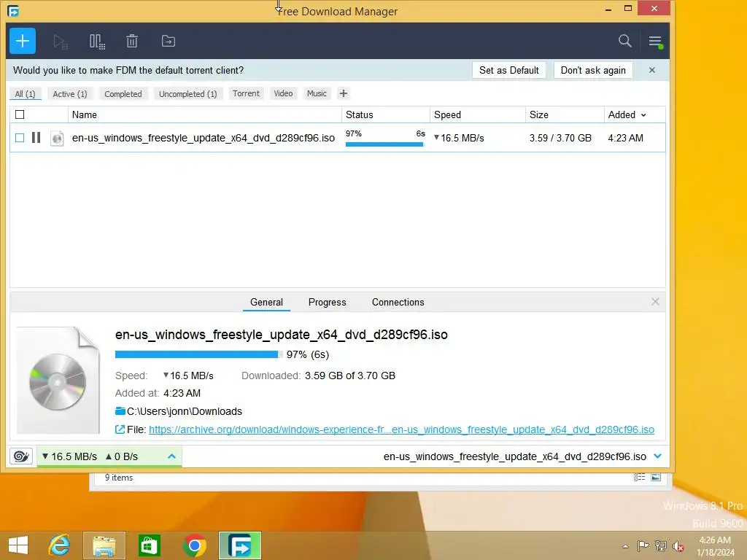747x560 pixels.
Task: Switch to large icons view in Explorer window
Action: tap(656, 477)
